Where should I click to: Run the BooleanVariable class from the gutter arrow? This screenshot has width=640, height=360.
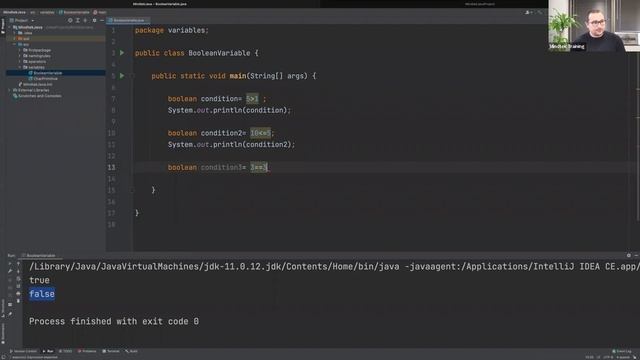[122, 53]
